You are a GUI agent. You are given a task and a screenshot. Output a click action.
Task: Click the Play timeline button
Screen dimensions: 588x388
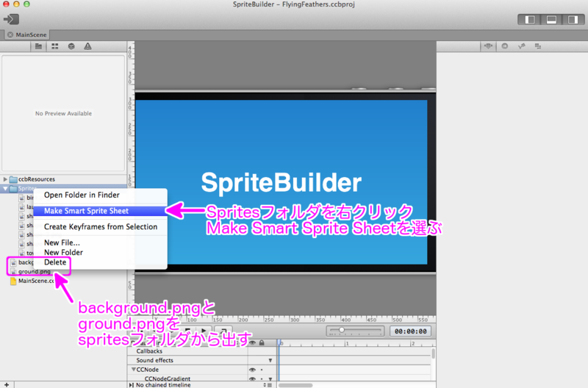204,331
